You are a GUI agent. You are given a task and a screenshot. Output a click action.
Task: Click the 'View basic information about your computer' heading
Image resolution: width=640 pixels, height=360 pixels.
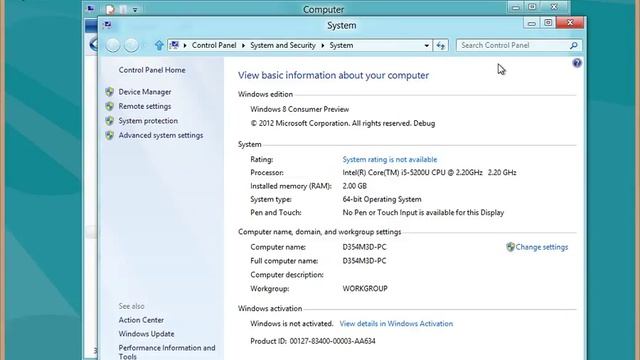pos(333,75)
